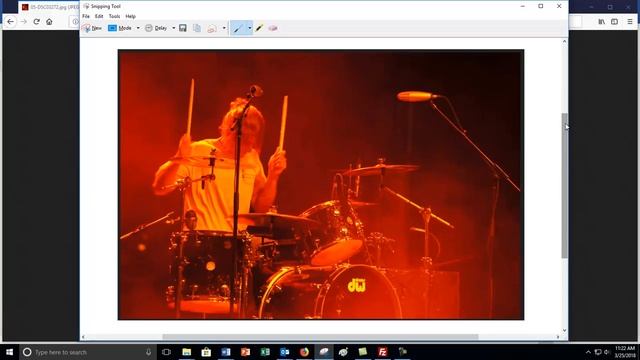The height and width of the screenshot is (360, 640).
Task: Copy the snip to clipboard
Action: (x=197, y=28)
